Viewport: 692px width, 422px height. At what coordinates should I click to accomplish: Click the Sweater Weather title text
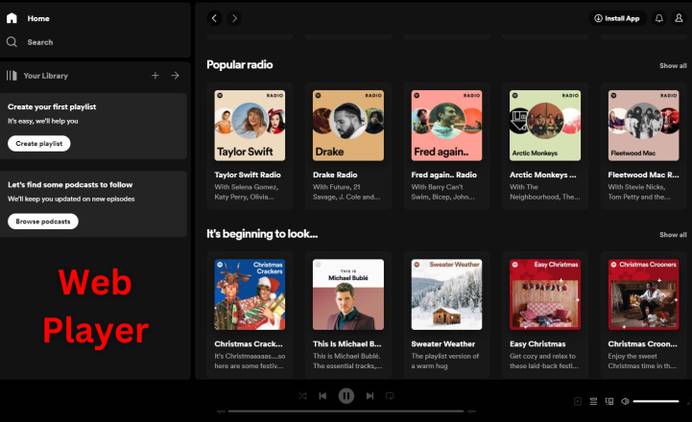click(x=443, y=344)
